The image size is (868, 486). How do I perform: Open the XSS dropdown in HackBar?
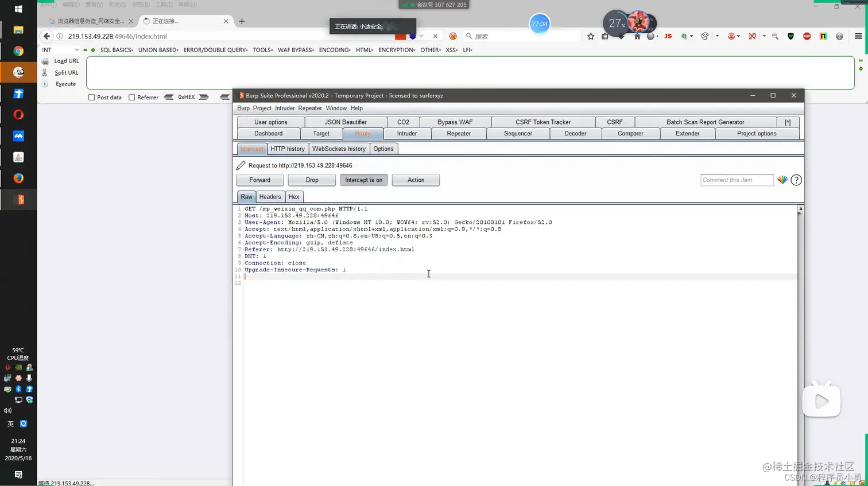click(452, 50)
